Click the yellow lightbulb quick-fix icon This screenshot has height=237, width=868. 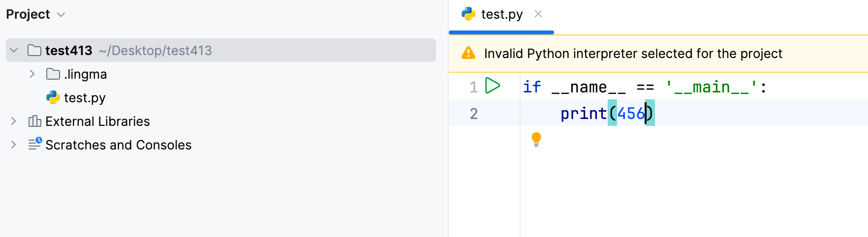(x=536, y=139)
